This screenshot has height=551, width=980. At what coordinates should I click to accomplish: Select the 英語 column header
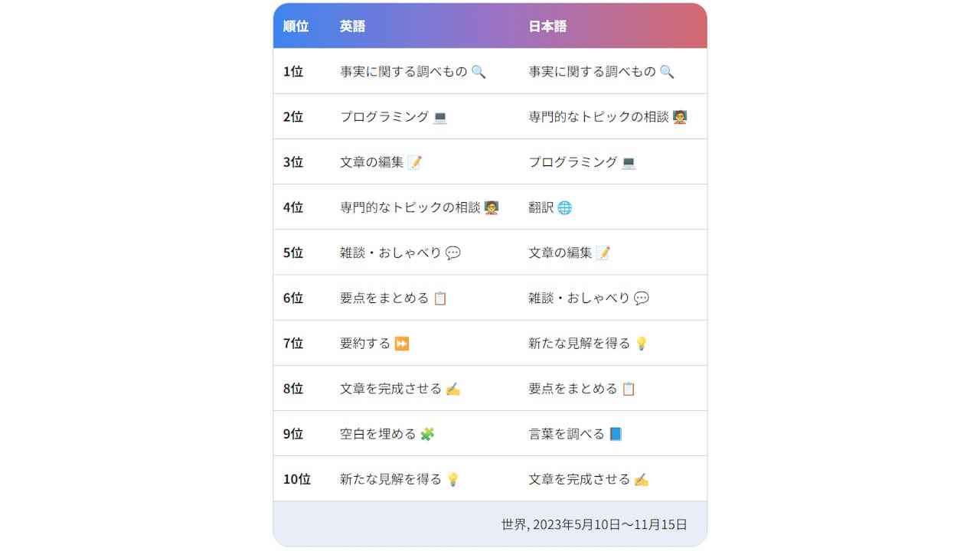tap(352, 26)
